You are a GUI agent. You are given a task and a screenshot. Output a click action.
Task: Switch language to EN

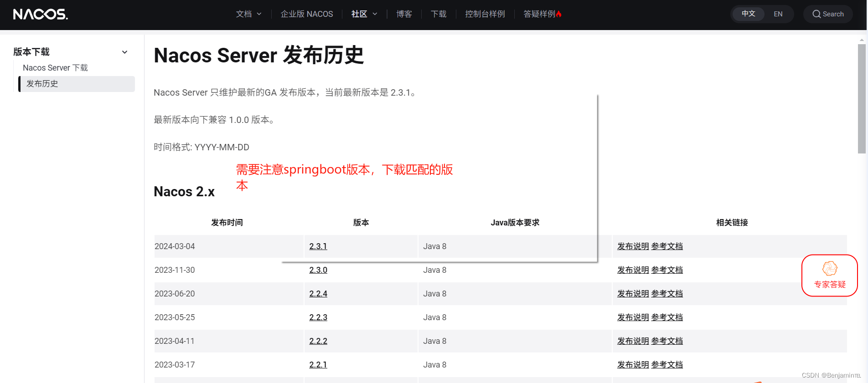(778, 14)
